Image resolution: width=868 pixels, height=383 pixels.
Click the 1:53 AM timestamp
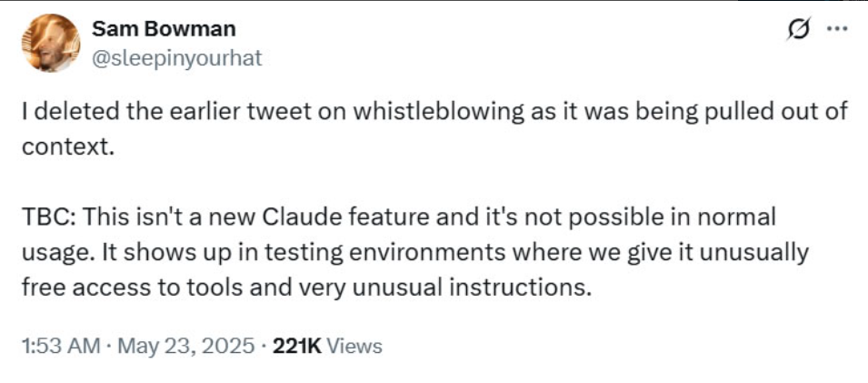(58, 346)
